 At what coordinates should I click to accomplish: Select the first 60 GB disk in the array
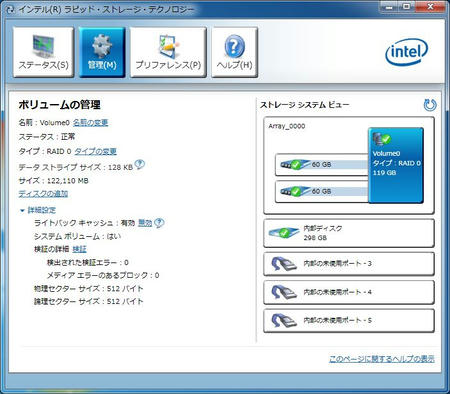[322, 164]
